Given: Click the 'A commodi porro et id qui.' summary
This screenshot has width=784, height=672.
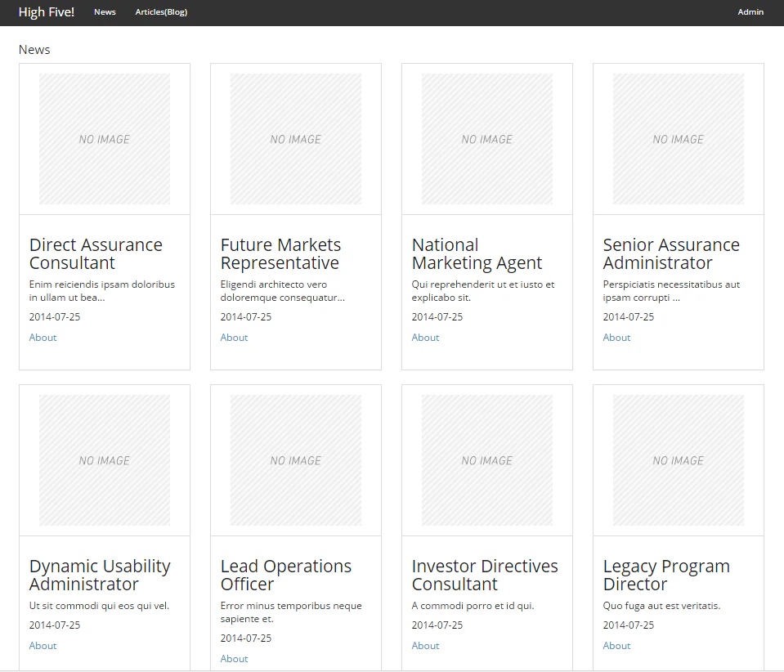Looking at the screenshot, I should [x=473, y=606].
